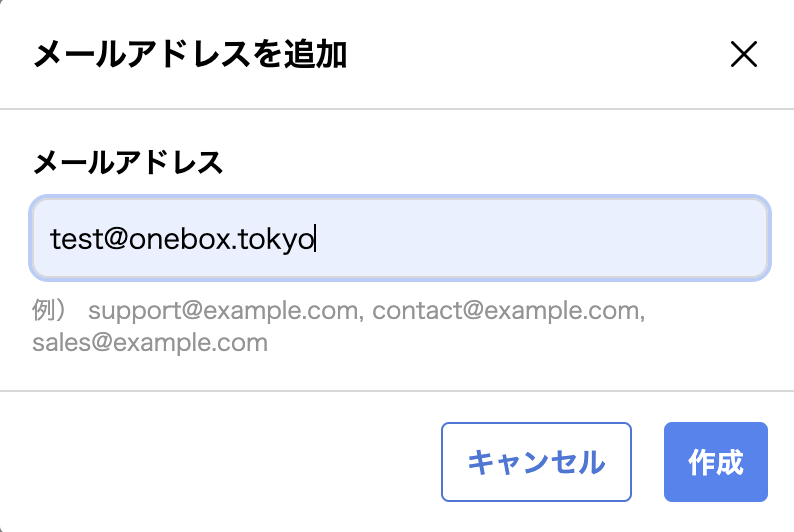Viewport: 794px width, 532px height.
Task: Click sales@example.com in the hint text
Action: click(150, 343)
